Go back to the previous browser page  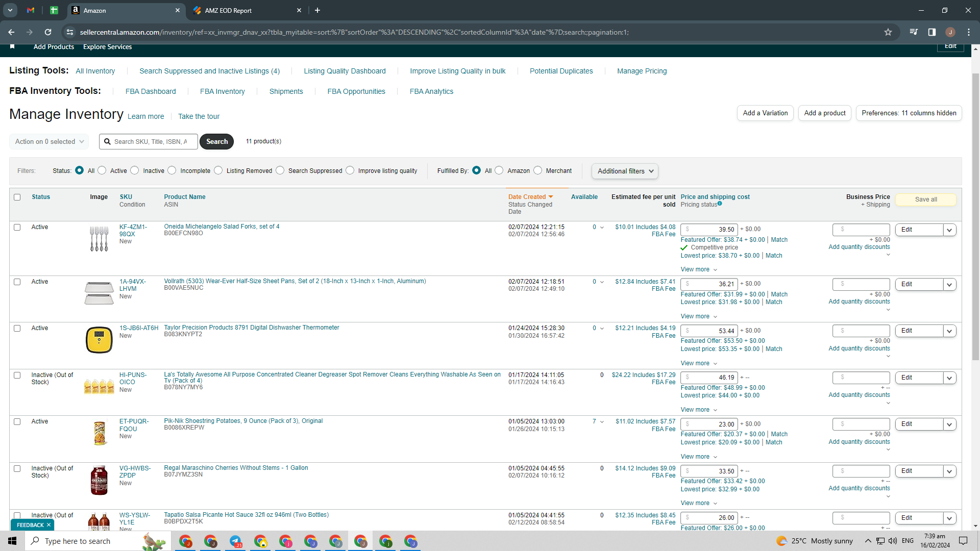coord(11,32)
